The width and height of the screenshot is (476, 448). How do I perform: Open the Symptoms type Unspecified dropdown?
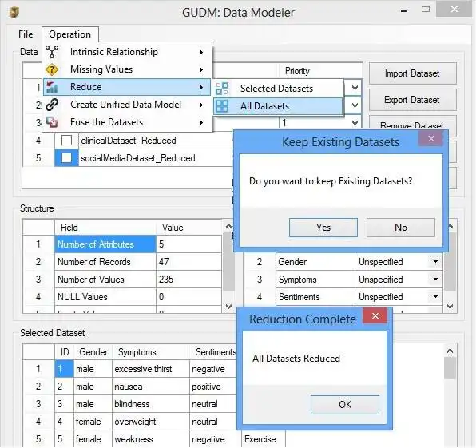[x=435, y=280]
